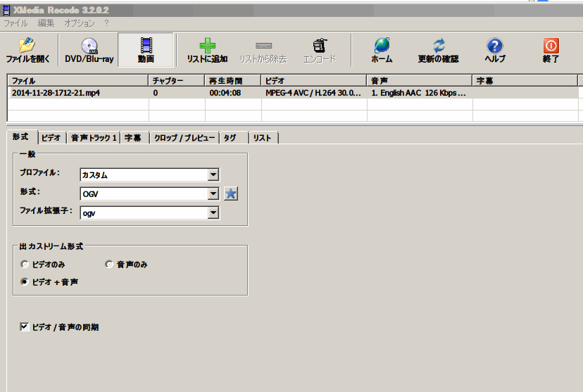Image resolution: width=583 pixels, height=392 pixels.
Task: Click the chapter cell showing 0
Action: 156,93
